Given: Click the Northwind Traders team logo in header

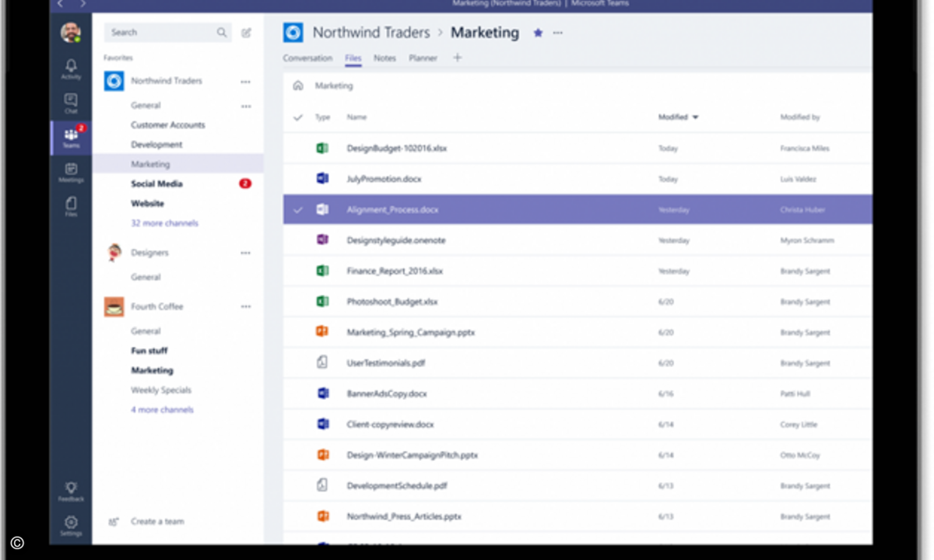Looking at the screenshot, I should tap(293, 33).
